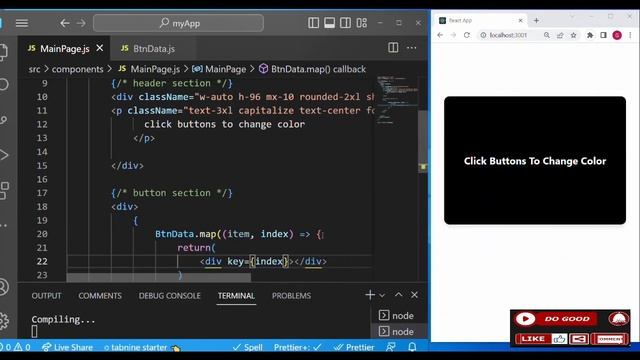The width and height of the screenshot is (640, 360).
Task: Go back in the browser
Action: point(440,35)
